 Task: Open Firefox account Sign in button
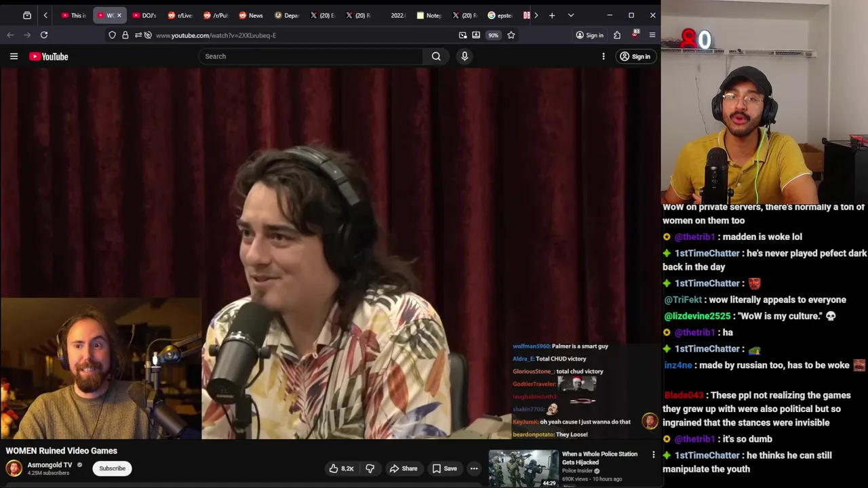[589, 35]
